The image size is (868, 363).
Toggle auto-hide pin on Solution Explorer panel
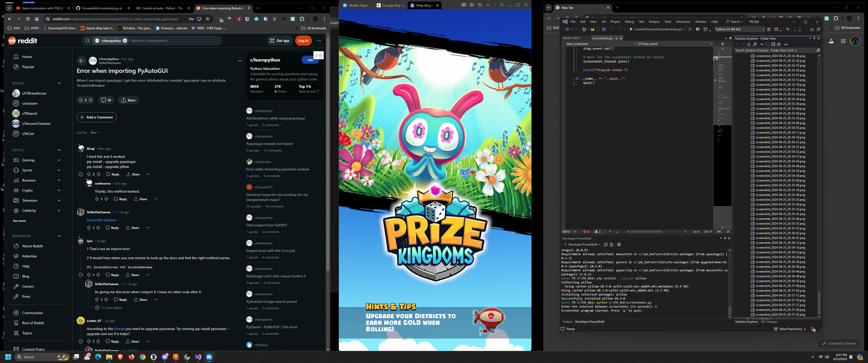tap(815, 38)
